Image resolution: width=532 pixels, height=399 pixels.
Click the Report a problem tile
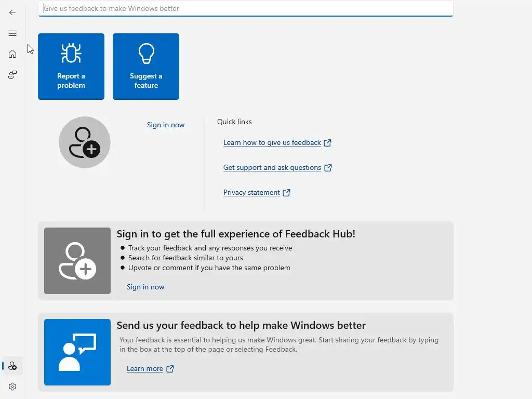pos(71,66)
